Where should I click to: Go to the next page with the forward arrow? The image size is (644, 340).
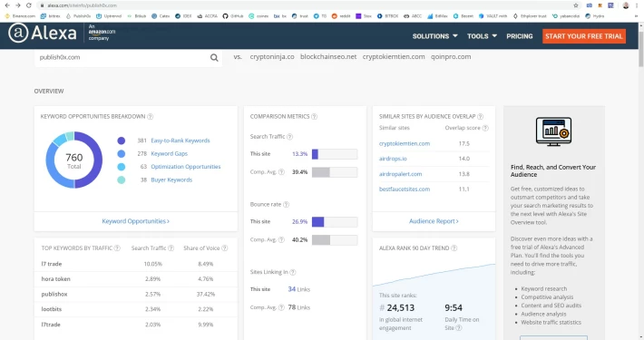point(17,5)
